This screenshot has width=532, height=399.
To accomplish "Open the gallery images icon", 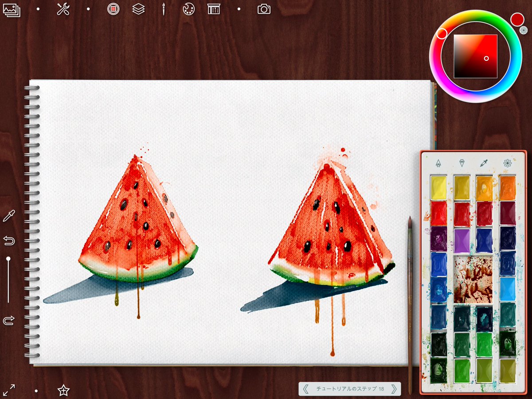I will [12, 9].
